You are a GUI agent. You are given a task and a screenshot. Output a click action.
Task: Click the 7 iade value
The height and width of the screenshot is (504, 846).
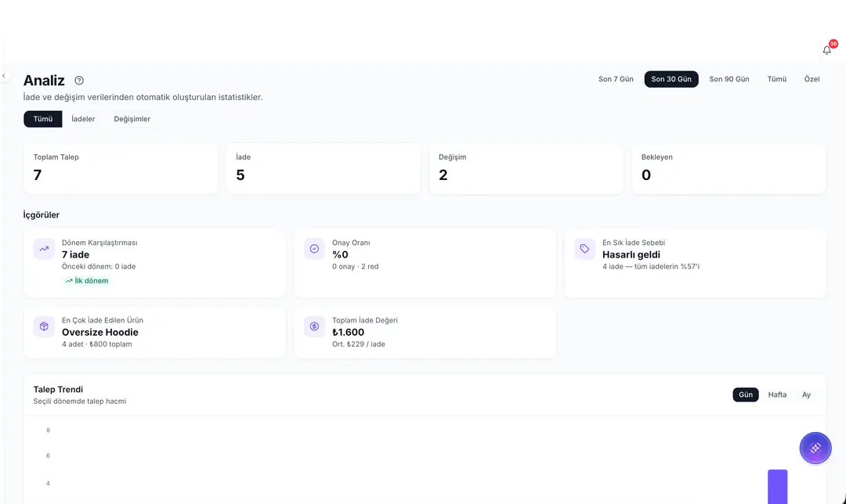click(75, 255)
